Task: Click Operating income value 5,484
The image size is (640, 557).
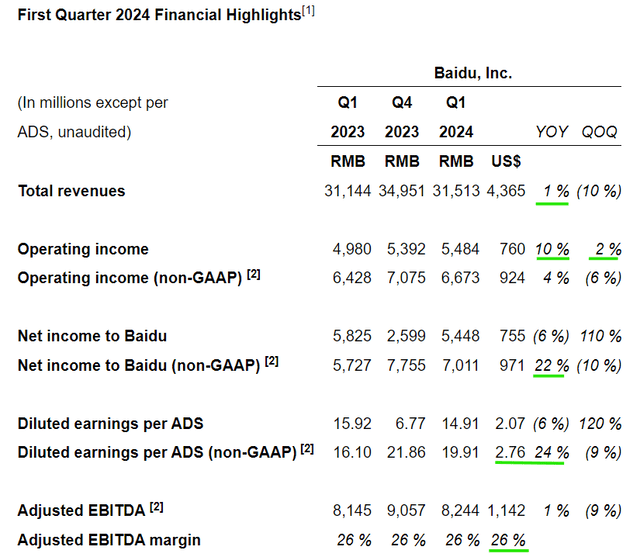Action: coord(460,249)
